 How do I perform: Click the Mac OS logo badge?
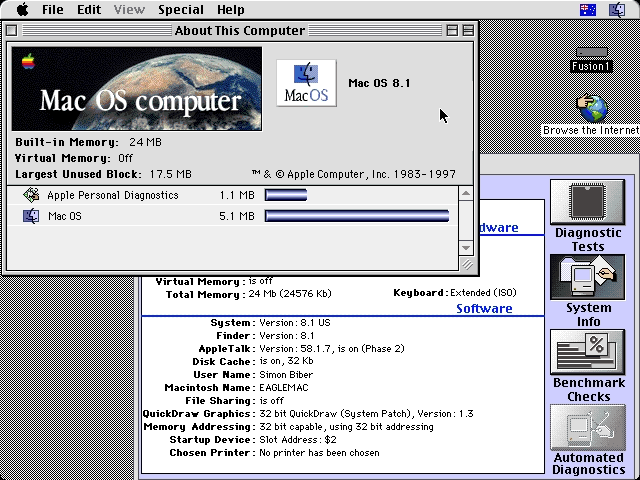pos(307,83)
